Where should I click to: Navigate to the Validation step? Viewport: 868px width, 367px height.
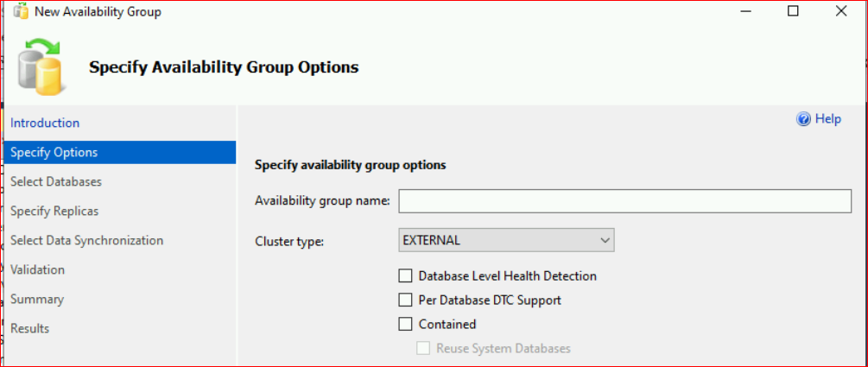pyautogui.click(x=37, y=270)
